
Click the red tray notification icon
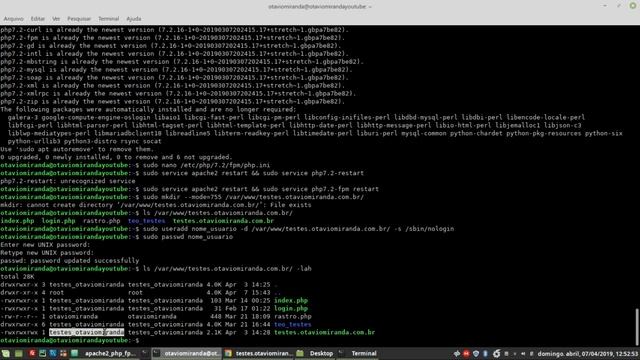click(466, 354)
